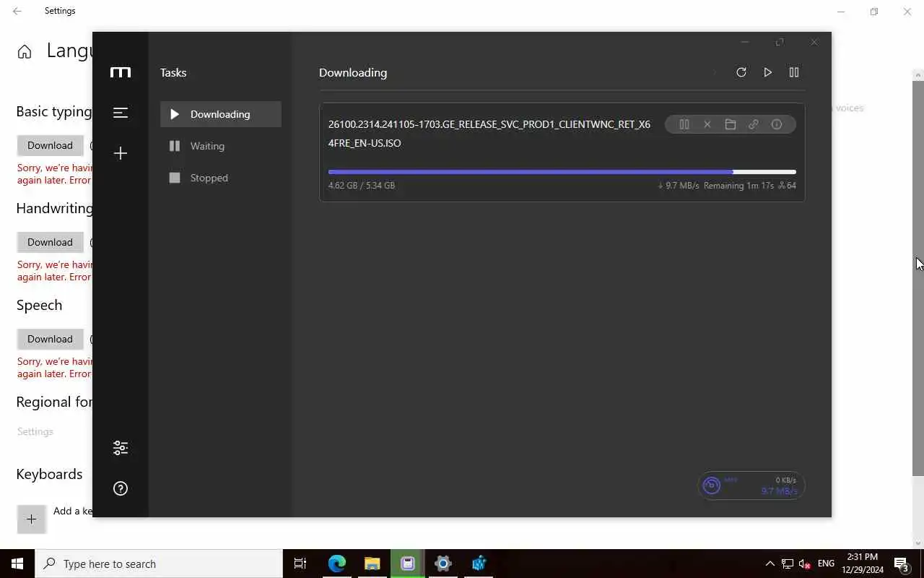Image resolution: width=924 pixels, height=578 pixels.
Task: Refresh the Downloading task list
Action: click(741, 72)
